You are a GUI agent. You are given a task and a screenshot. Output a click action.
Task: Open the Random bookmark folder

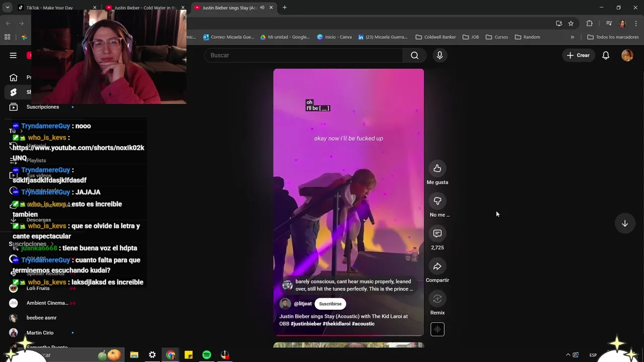(x=527, y=37)
